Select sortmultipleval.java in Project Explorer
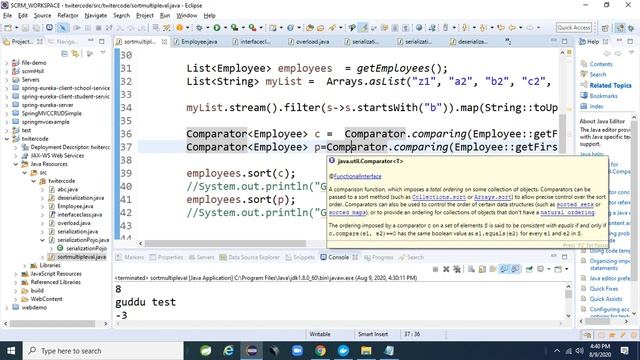640x360 pixels. click(x=81, y=257)
